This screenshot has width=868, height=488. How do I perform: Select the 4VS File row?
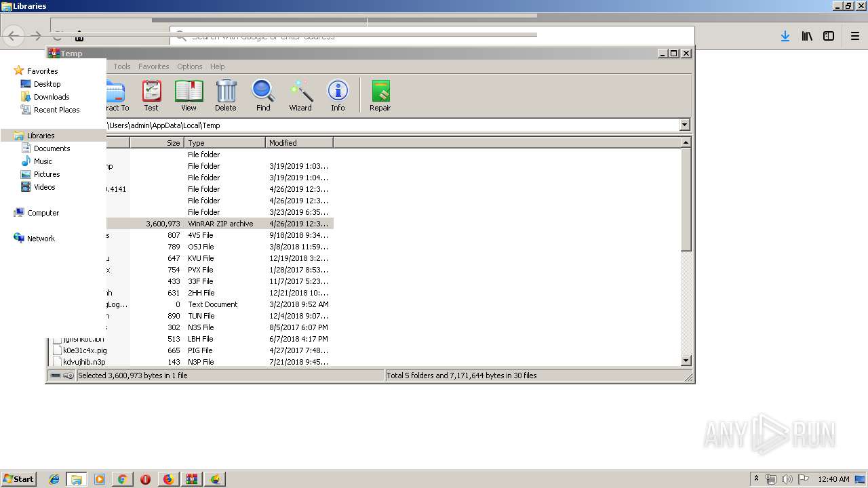[x=220, y=235]
